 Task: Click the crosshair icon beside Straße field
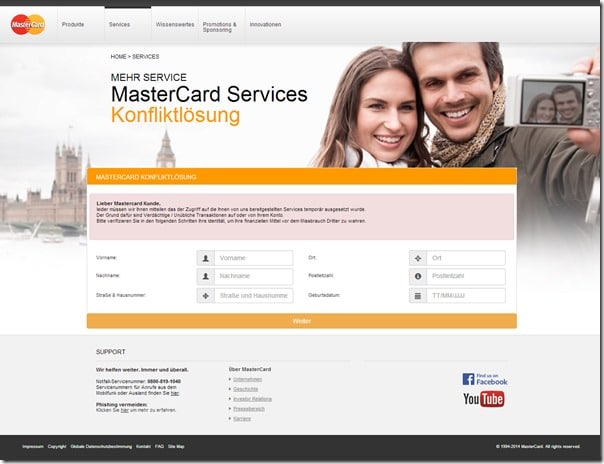pyautogui.click(x=206, y=296)
